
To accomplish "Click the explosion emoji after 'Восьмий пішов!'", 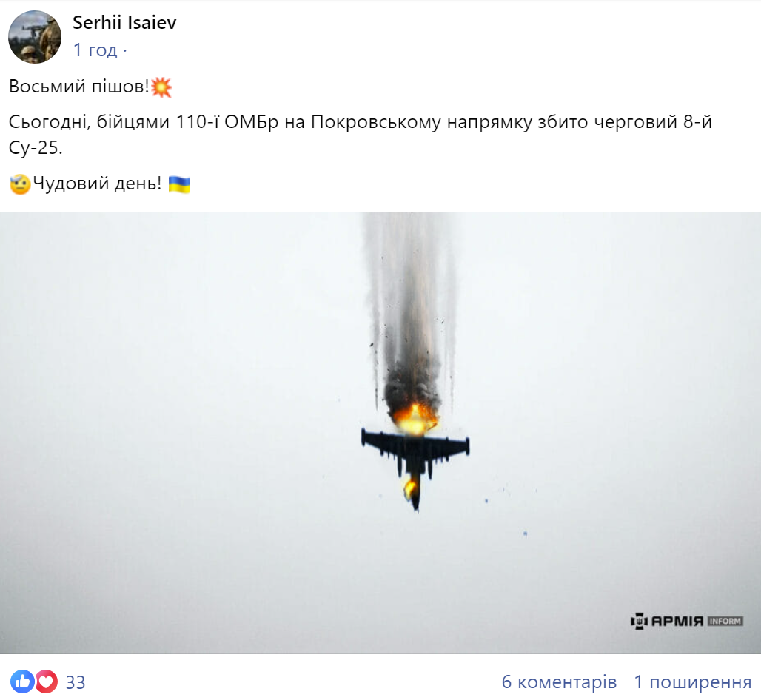I will [161, 87].
